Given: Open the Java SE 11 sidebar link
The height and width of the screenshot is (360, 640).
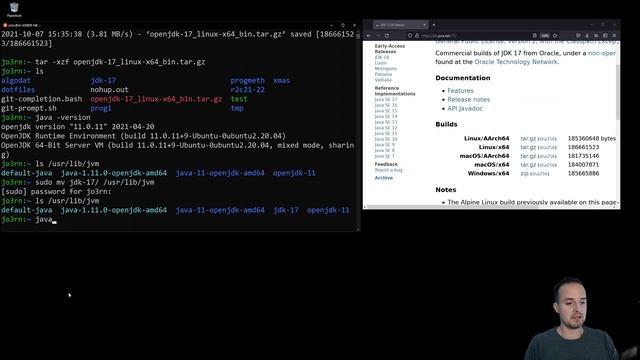Looking at the screenshot, I should point(386,133).
